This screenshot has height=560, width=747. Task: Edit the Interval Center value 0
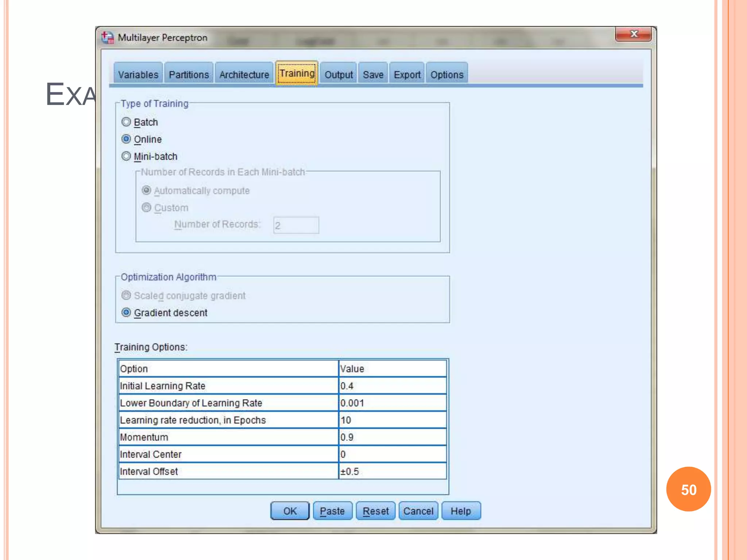[x=392, y=454]
